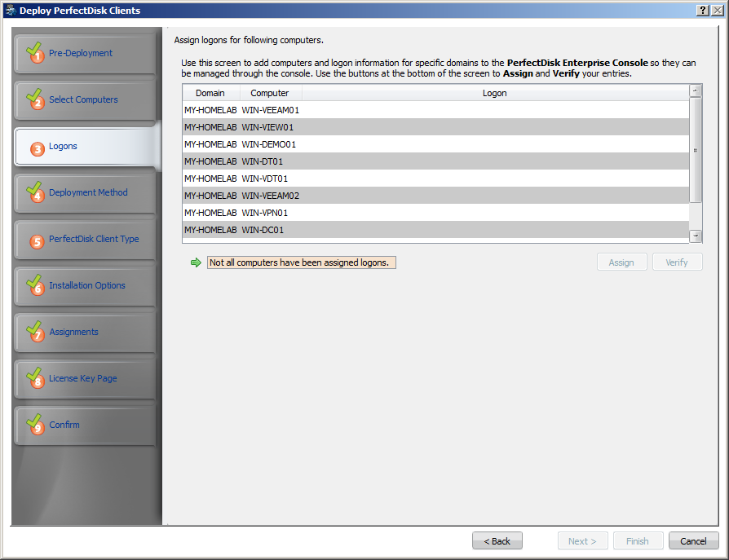Sort by the Computer column header
729x560 pixels.
tap(270, 93)
